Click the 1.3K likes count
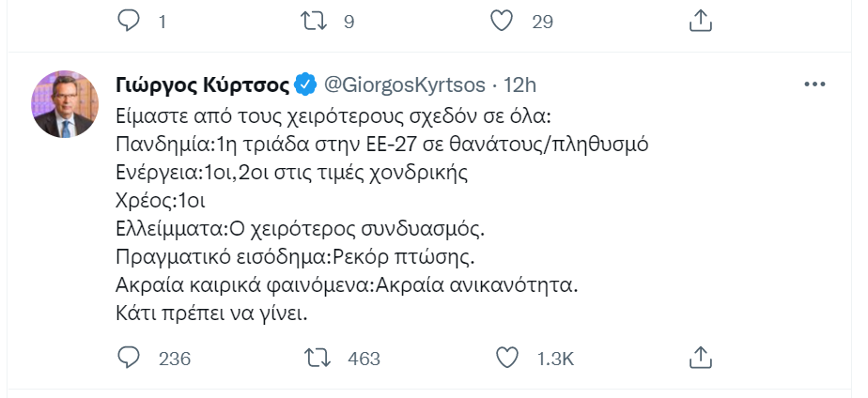 tap(554, 360)
